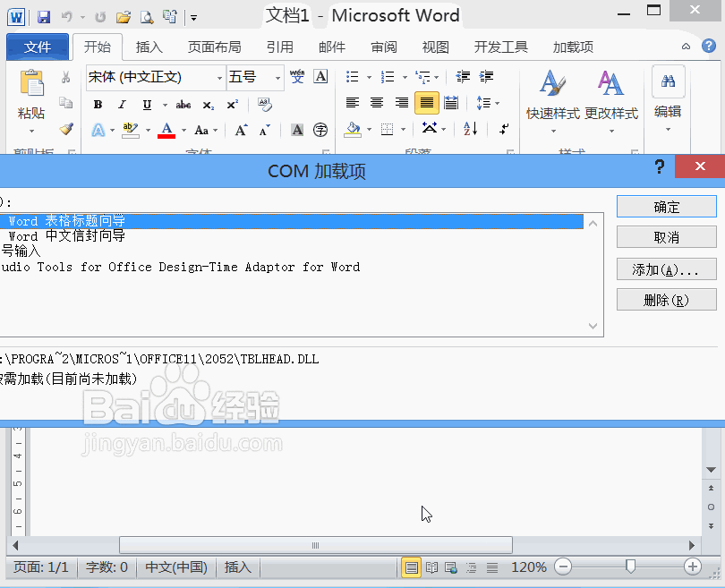Click 取消 button in COM dialog

(666, 237)
